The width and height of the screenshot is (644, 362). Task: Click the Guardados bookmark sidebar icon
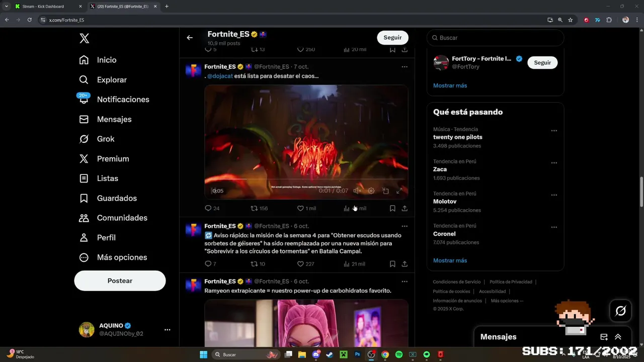(x=84, y=198)
